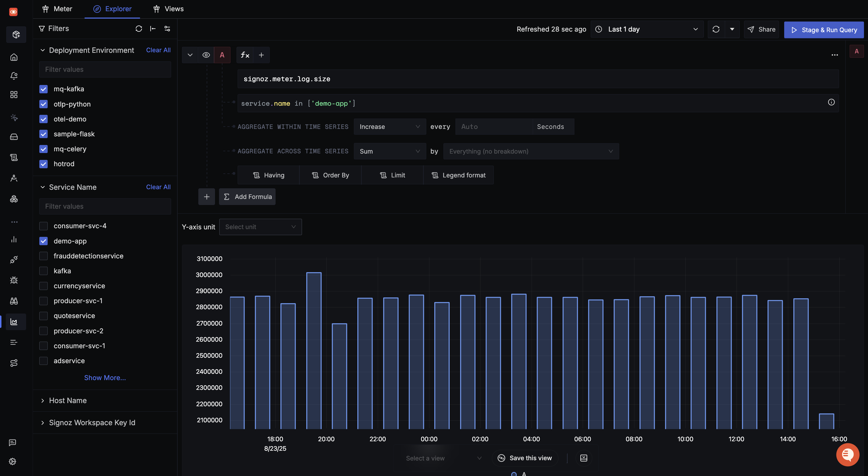Click the Service Name filter values field
The width and height of the screenshot is (868, 476).
[105, 206]
